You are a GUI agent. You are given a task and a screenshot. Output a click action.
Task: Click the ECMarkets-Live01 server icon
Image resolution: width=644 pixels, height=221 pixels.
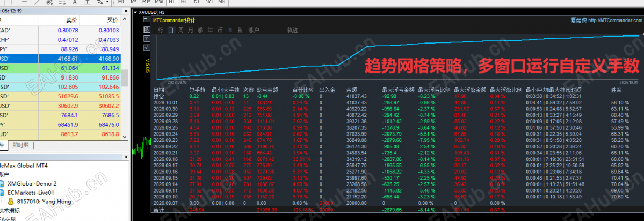2,193
